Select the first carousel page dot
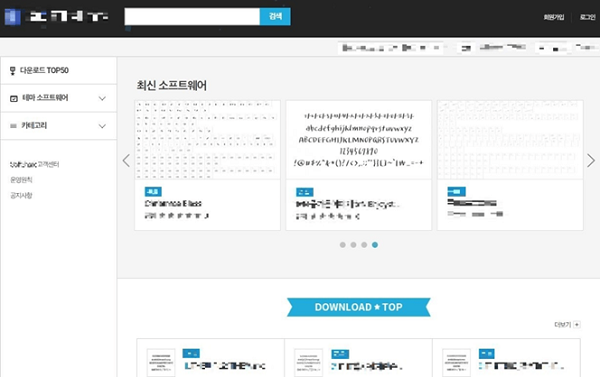 point(342,245)
